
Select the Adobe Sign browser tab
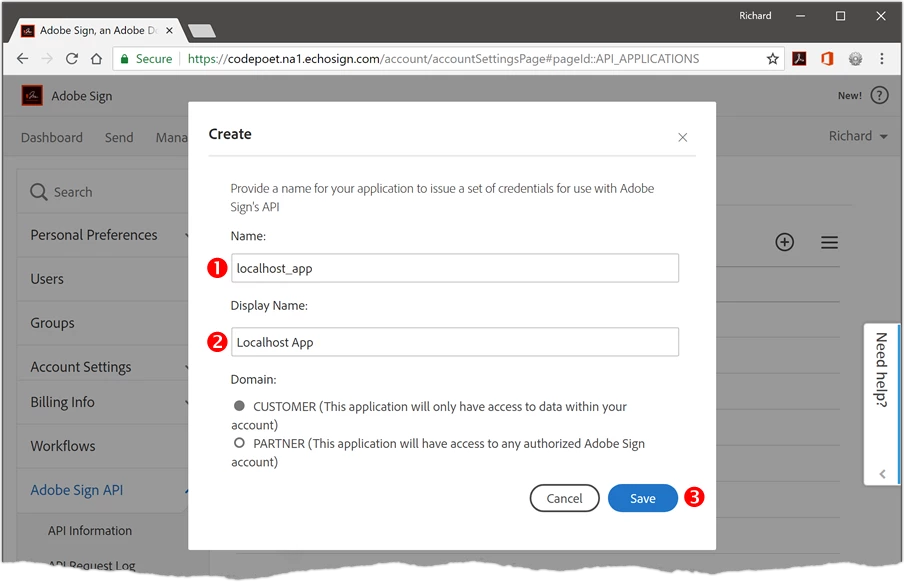tap(97, 31)
